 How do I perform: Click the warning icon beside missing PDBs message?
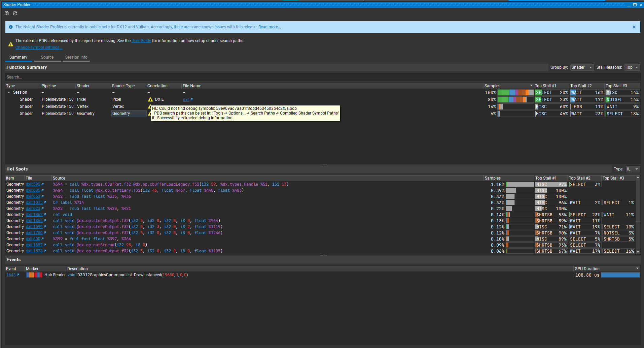11,44
